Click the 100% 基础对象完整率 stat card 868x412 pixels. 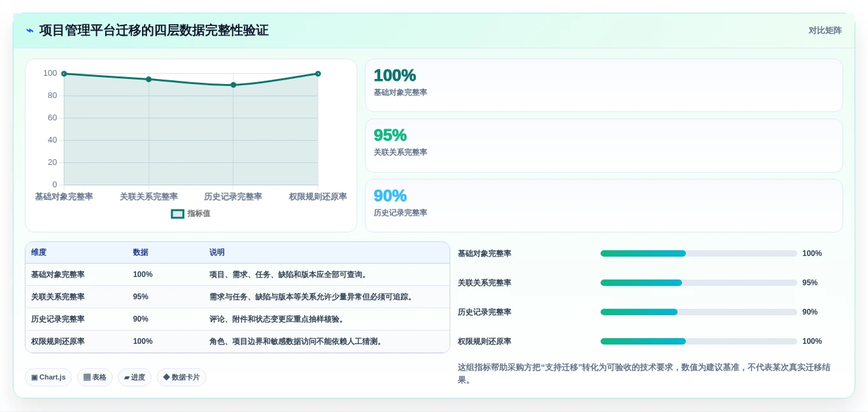(604, 85)
